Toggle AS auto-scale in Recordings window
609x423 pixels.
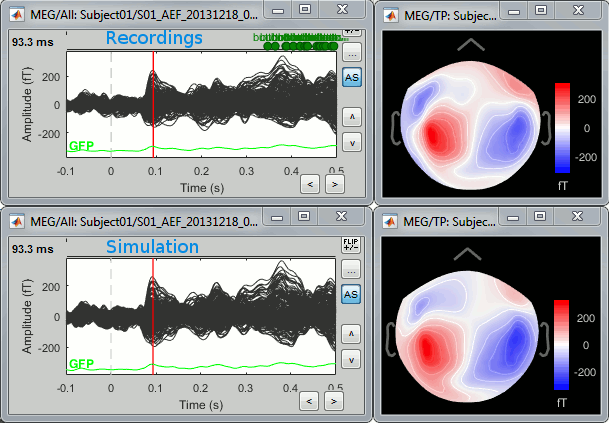pyautogui.click(x=351, y=77)
